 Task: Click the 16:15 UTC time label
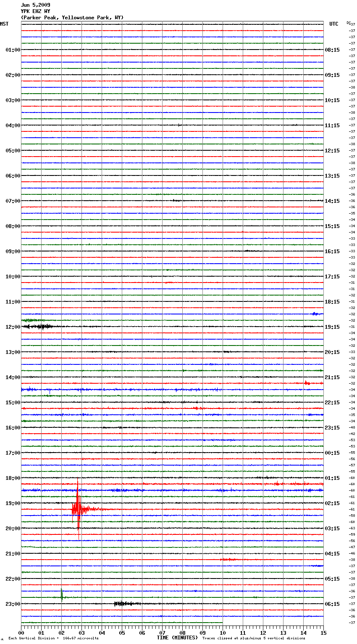[x=332, y=251]
